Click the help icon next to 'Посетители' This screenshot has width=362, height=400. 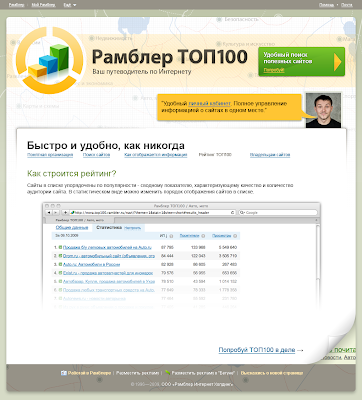click(203, 236)
